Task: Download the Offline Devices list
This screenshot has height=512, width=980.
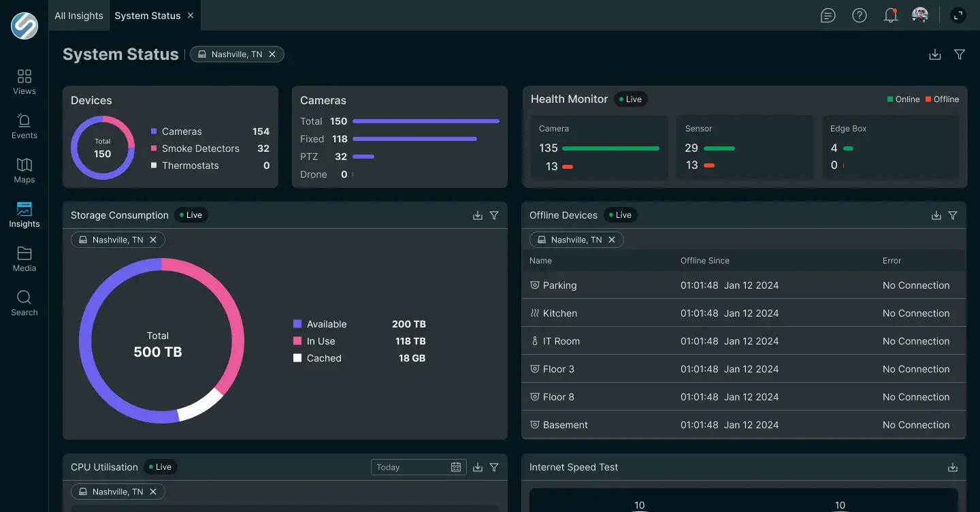Action: click(936, 215)
